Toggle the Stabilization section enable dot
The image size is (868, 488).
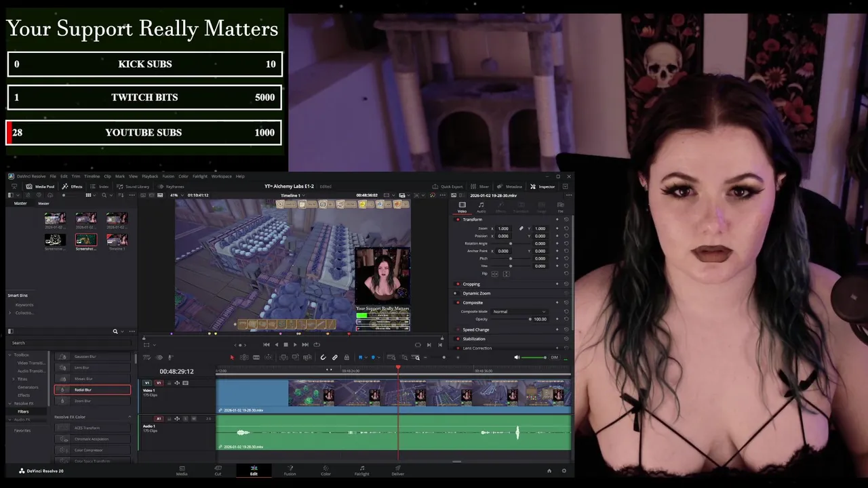[x=458, y=339]
